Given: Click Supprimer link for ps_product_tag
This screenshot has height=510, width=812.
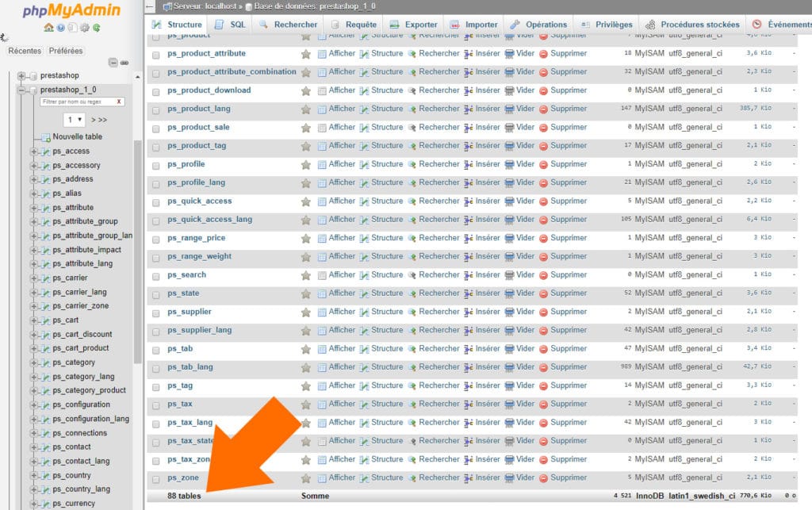Looking at the screenshot, I should [569, 146].
